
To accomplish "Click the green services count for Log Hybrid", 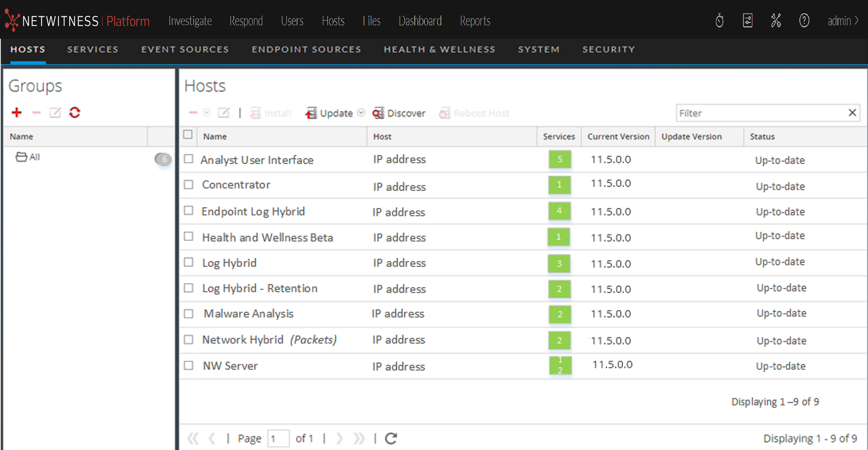I will (559, 263).
